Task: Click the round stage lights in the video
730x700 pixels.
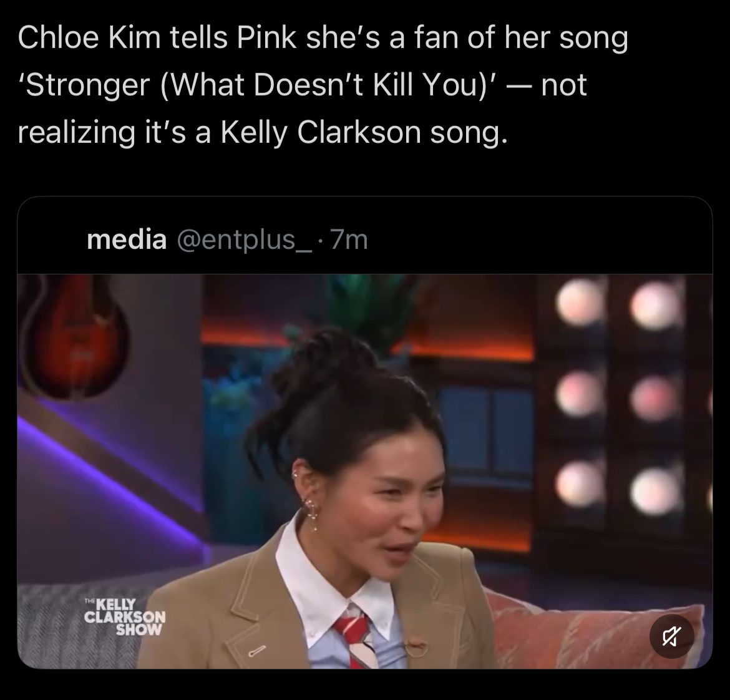Action: tap(619, 396)
